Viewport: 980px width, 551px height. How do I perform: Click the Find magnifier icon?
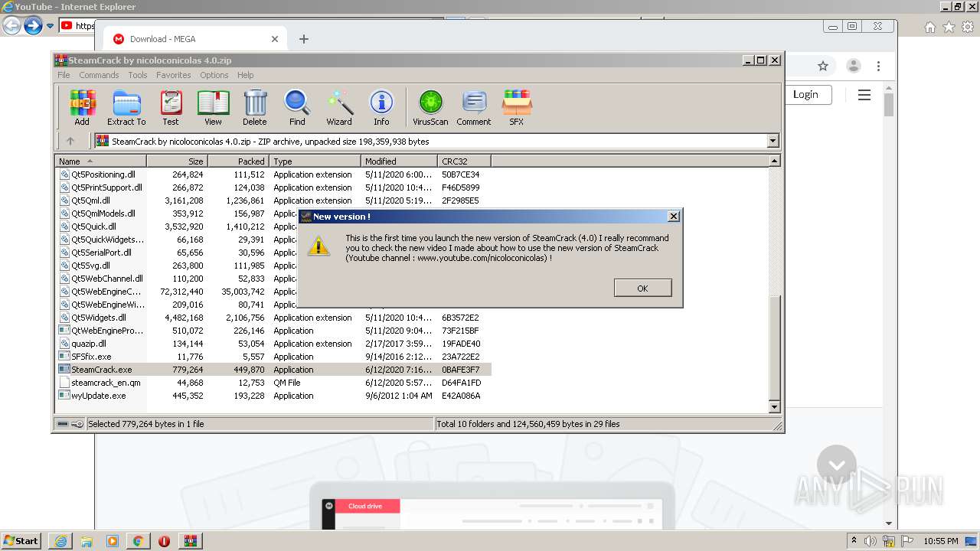(297, 107)
